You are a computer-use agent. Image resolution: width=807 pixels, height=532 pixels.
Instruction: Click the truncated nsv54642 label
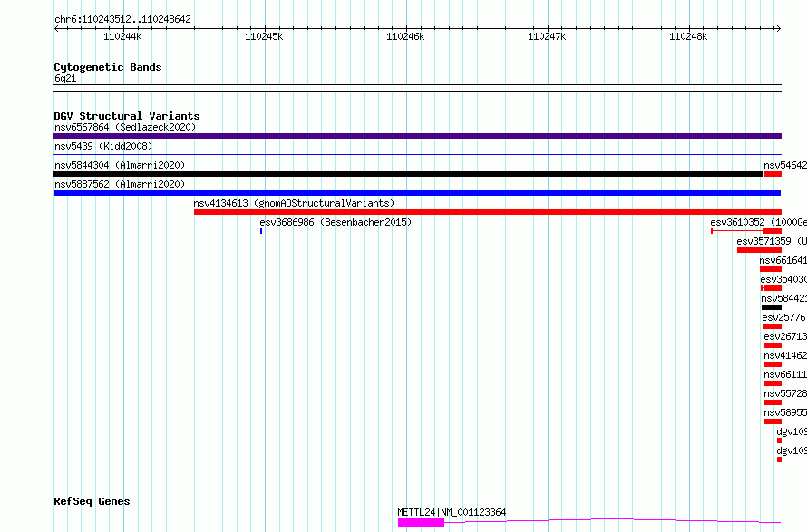pos(785,165)
